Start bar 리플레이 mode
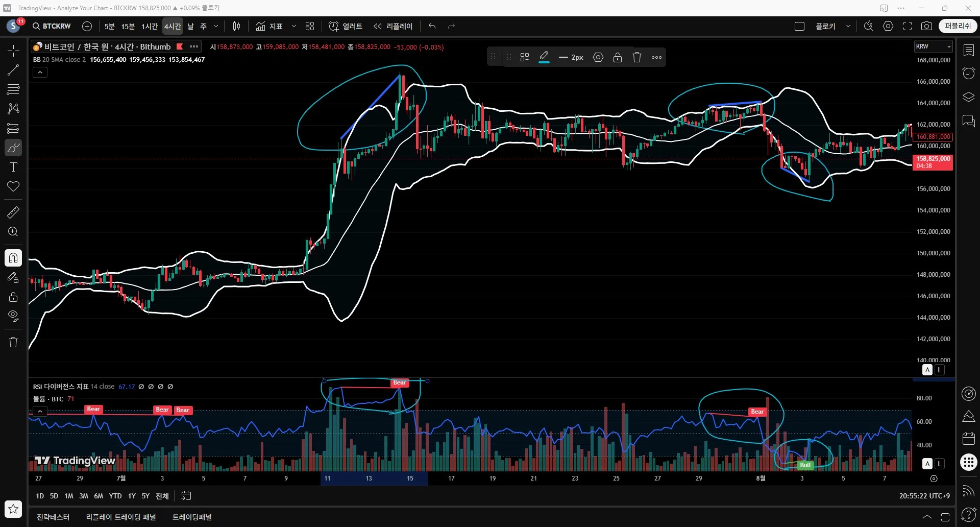Viewport: 980px width, 527px height. 393,26
